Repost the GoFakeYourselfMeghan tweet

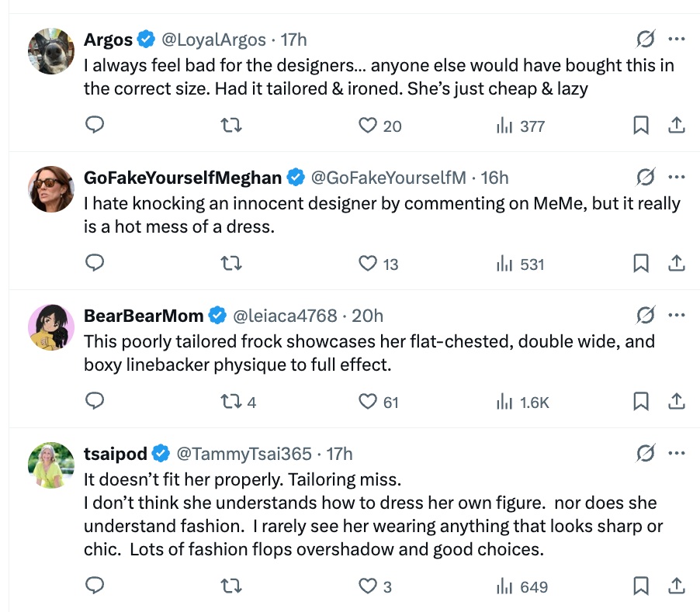pyautogui.click(x=231, y=264)
